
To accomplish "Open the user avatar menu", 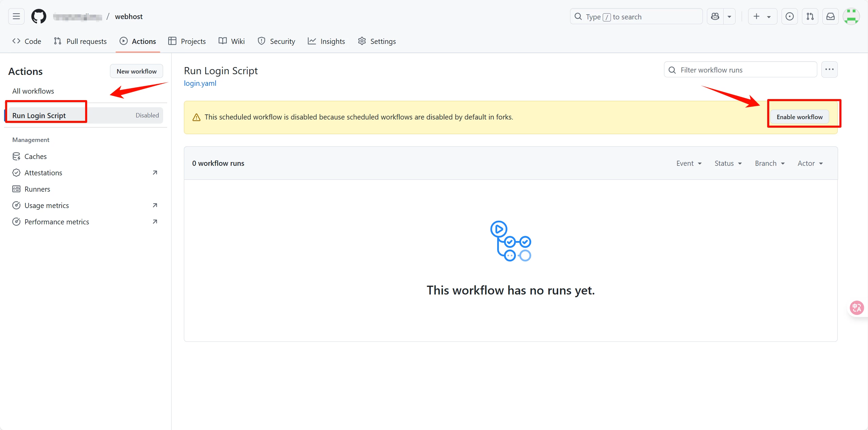I will click(851, 16).
